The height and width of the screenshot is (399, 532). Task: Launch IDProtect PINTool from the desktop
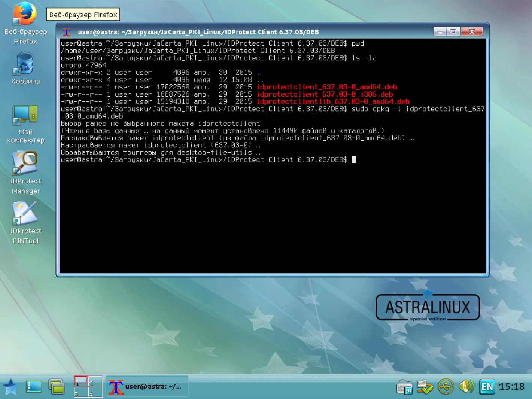pyautogui.click(x=25, y=223)
